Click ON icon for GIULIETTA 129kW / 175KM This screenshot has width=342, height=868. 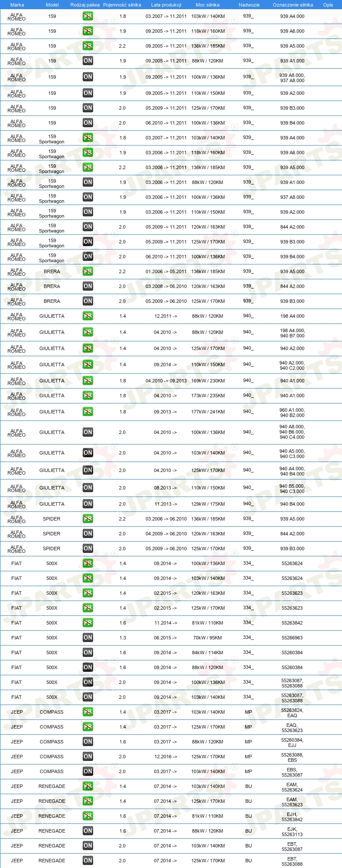click(88, 504)
